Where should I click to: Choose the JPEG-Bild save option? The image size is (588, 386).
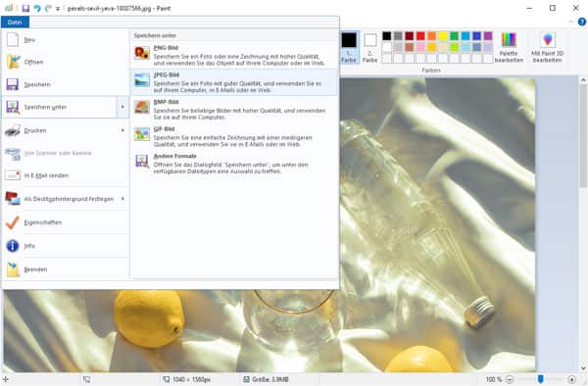234,82
